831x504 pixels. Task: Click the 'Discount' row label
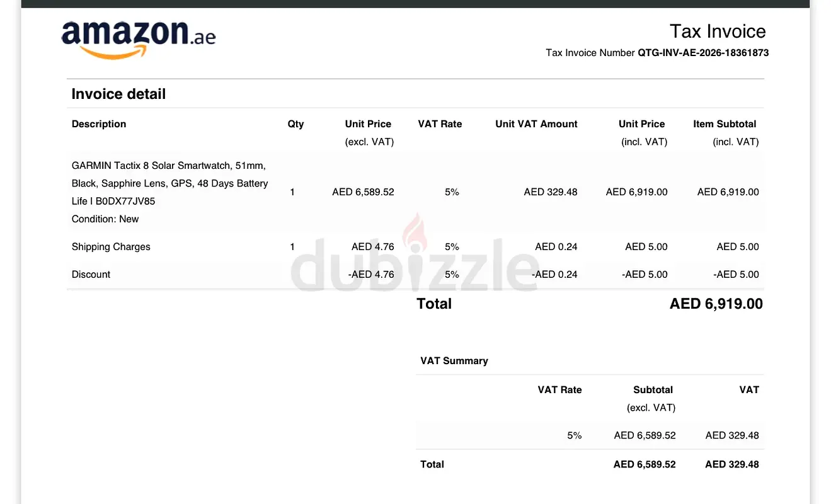click(x=91, y=275)
